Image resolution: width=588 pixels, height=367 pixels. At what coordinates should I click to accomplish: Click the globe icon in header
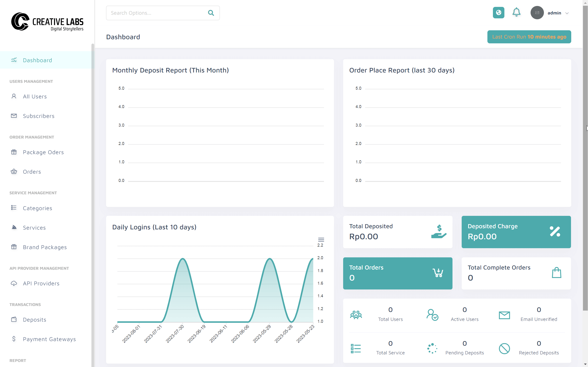click(498, 13)
